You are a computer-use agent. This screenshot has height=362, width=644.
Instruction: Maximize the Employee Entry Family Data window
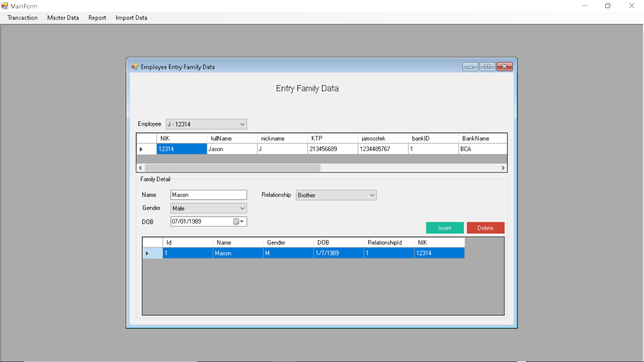487,67
